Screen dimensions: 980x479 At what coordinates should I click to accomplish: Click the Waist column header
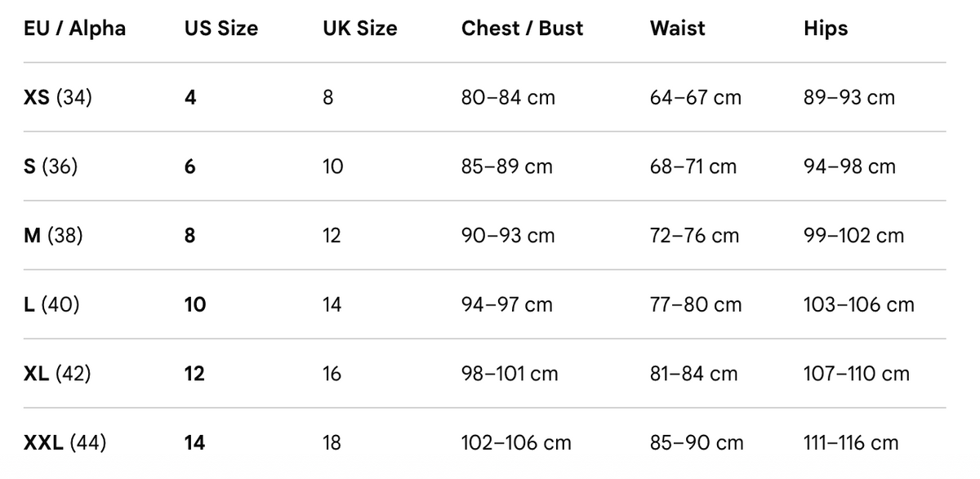click(x=678, y=29)
